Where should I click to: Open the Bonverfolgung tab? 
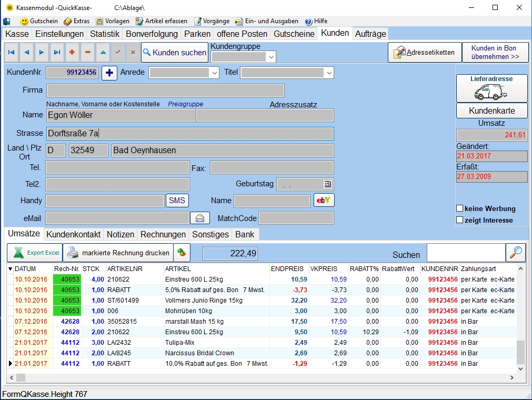coord(152,34)
